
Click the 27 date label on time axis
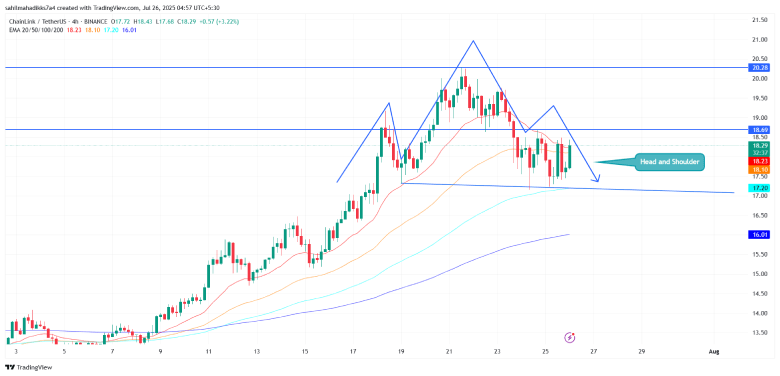point(593,352)
